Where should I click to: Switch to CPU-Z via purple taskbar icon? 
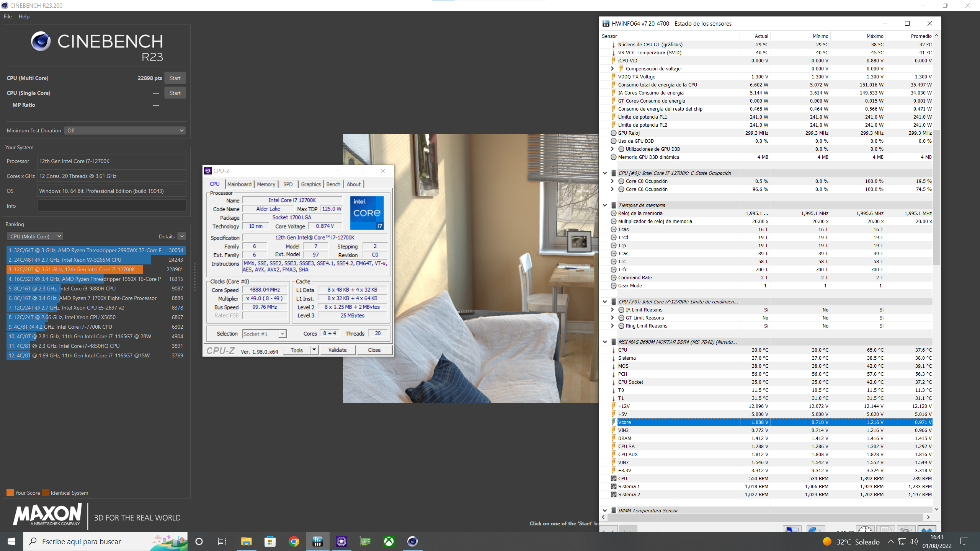click(x=341, y=541)
